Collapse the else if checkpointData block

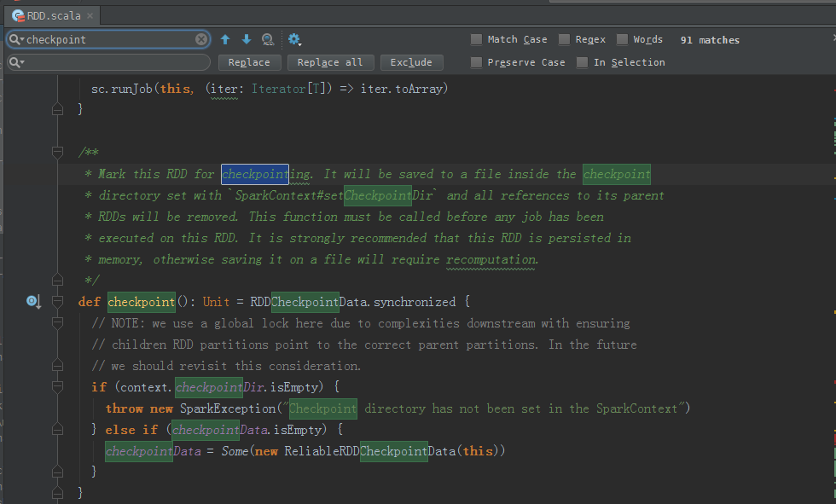pos(58,430)
